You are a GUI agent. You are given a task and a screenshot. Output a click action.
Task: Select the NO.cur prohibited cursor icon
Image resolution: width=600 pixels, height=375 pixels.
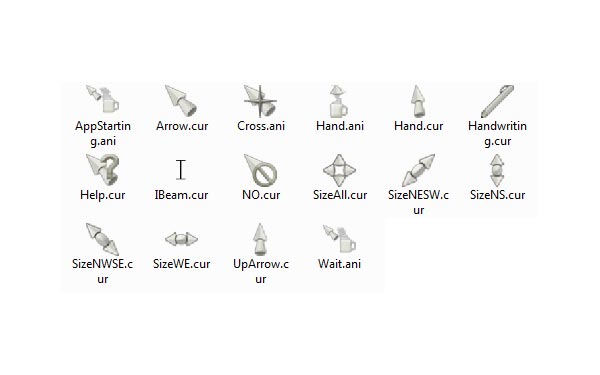point(260,170)
